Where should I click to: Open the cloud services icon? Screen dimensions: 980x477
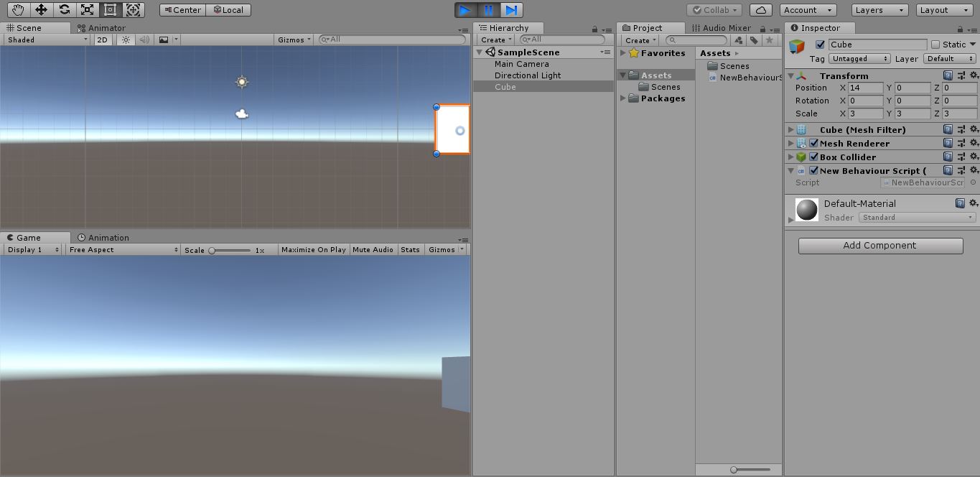(x=761, y=10)
